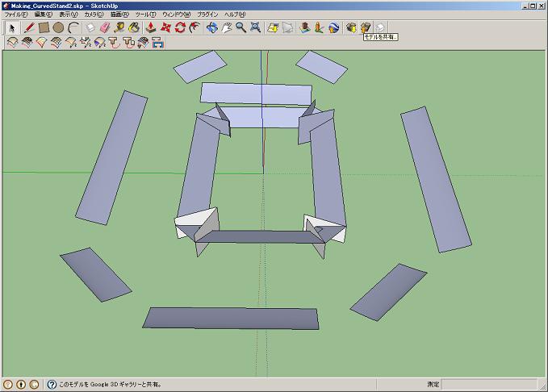Activate the Push/Pull tool
This screenshot has height=392, width=548.
[x=151, y=27]
